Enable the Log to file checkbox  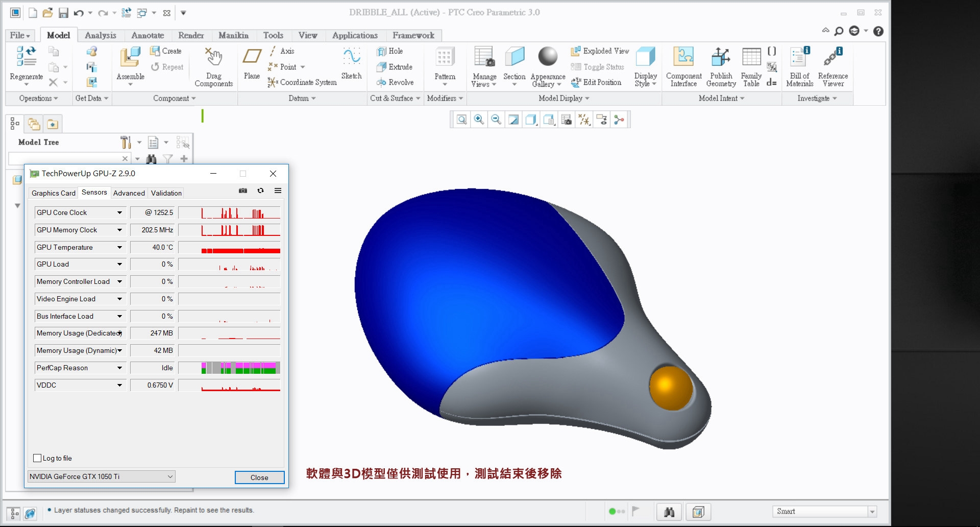coord(37,458)
